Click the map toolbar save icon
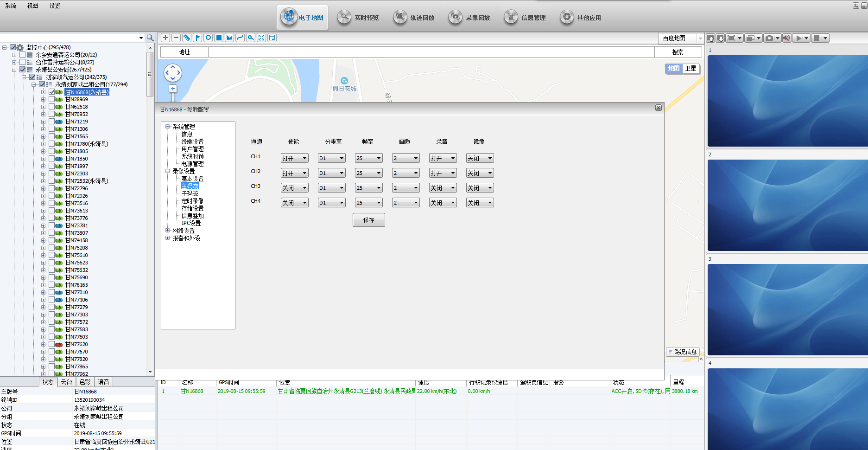The height and width of the screenshot is (450, 868). coord(272,38)
